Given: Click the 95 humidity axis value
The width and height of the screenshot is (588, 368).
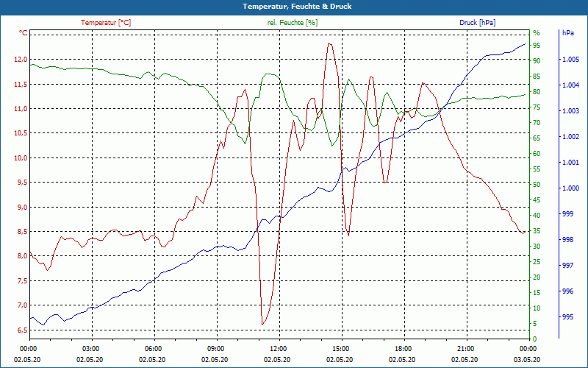Looking at the screenshot, I should pyautogui.click(x=537, y=46).
